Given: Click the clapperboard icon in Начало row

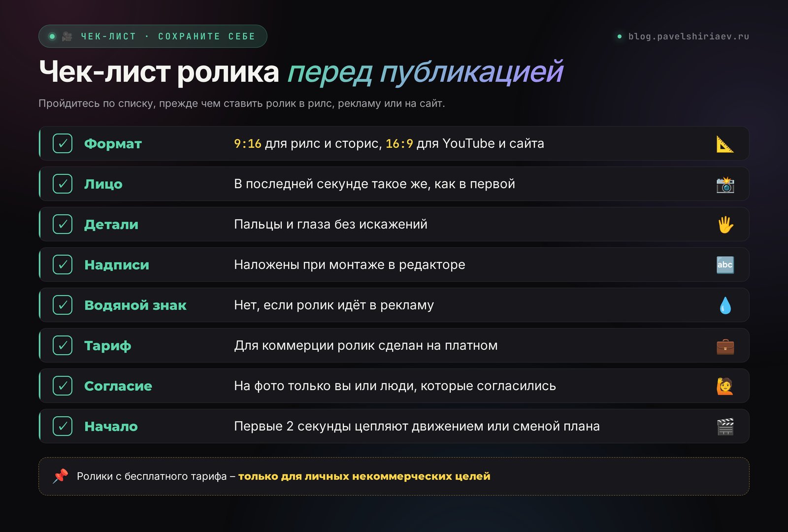Looking at the screenshot, I should point(725,427).
